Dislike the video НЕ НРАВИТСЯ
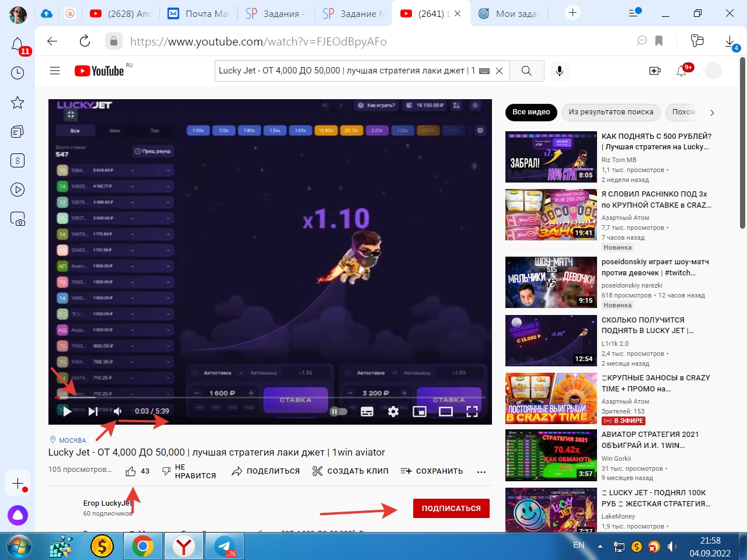The width and height of the screenshot is (747, 560). tap(189, 471)
